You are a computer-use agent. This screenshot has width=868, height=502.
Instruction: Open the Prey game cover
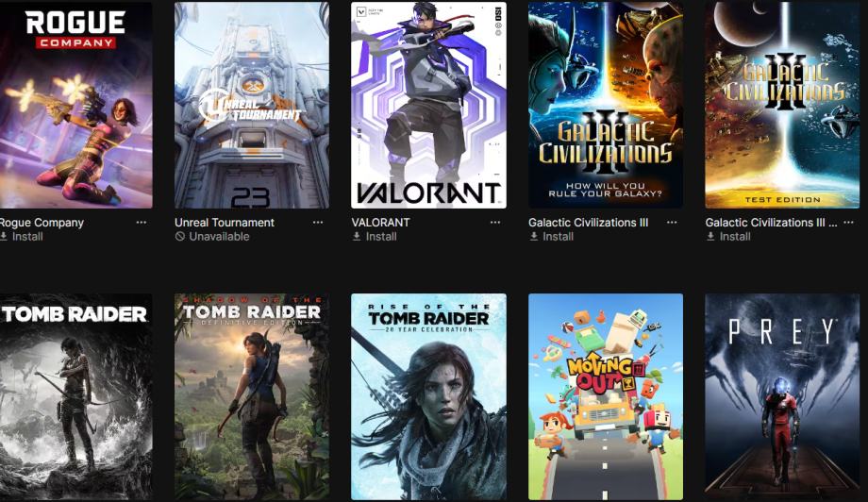[x=782, y=397]
